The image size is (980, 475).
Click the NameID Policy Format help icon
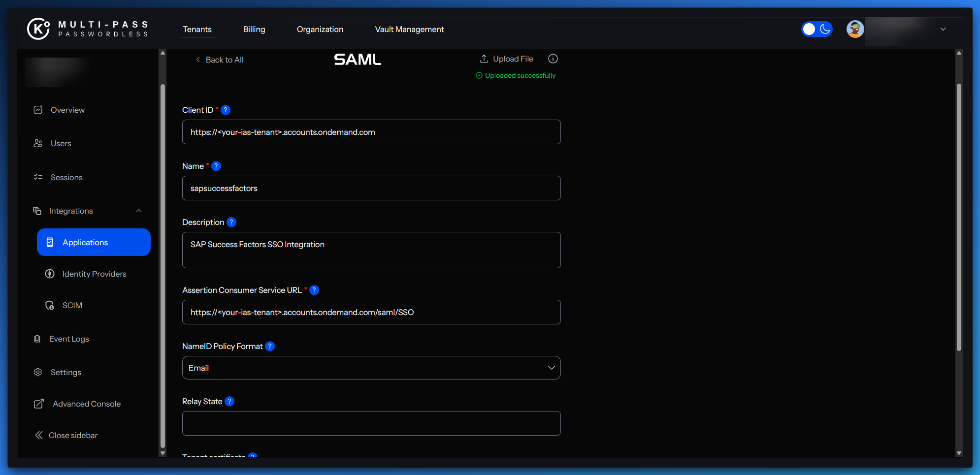[x=270, y=347]
